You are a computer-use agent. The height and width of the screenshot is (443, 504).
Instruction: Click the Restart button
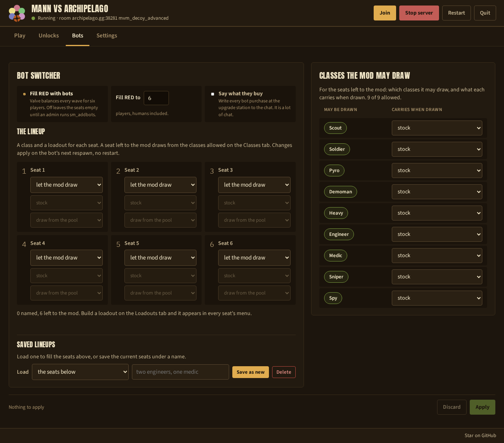[x=456, y=13]
